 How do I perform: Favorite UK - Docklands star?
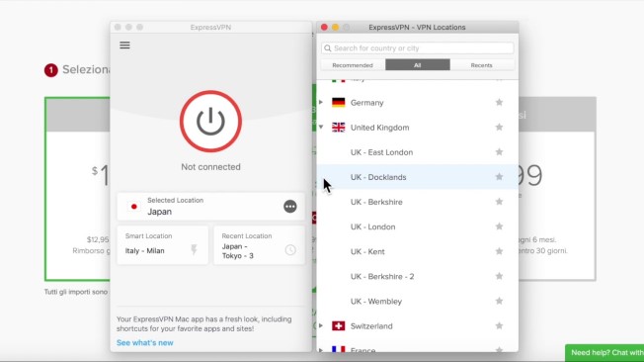click(499, 176)
